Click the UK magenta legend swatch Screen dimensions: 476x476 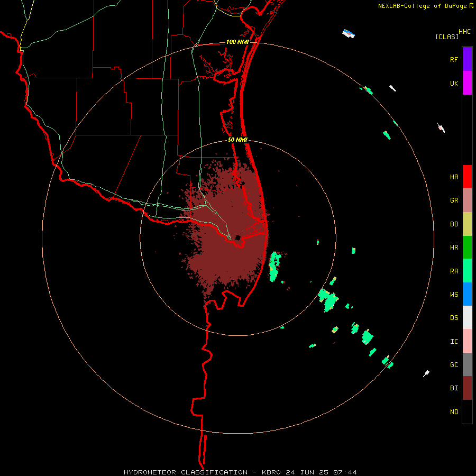pos(467,83)
